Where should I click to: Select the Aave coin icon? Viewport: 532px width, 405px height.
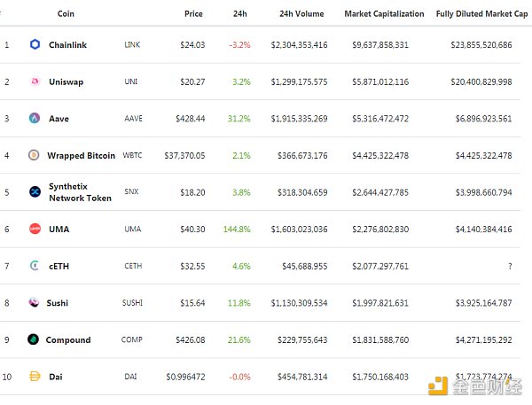[x=35, y=118]
